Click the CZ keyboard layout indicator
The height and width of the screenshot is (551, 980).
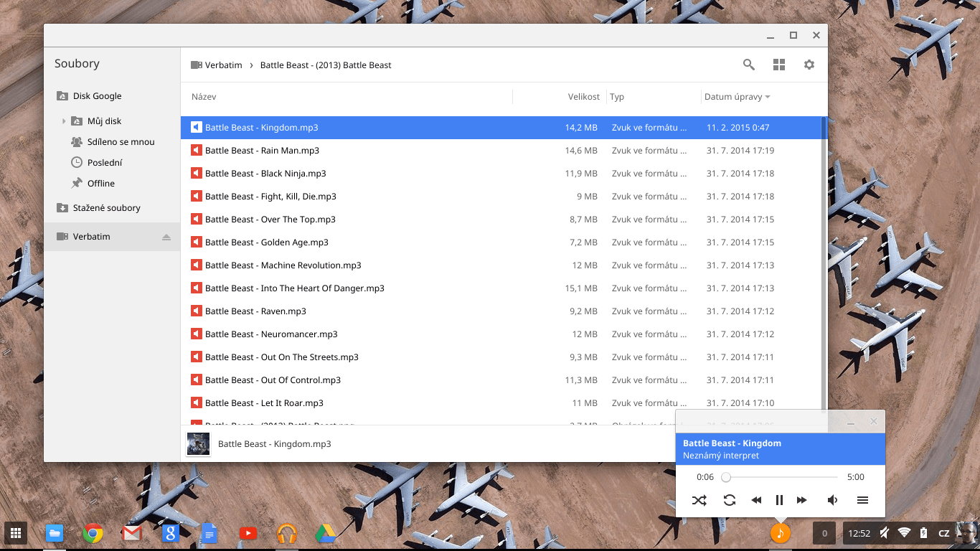944,533
